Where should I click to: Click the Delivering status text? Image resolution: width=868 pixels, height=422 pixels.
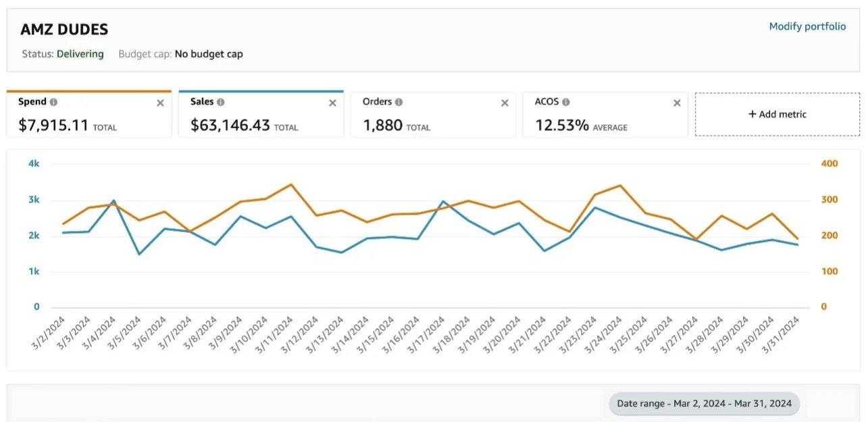click(x=80, y=54)
